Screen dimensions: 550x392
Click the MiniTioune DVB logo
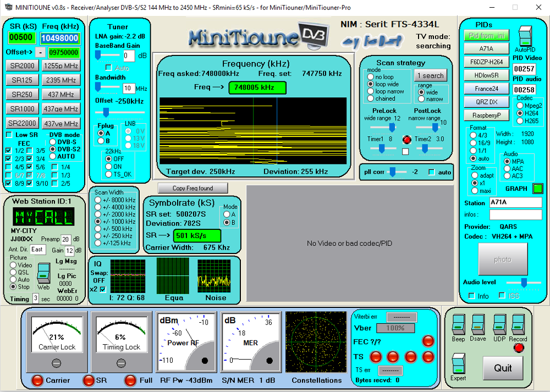(258, 36)
